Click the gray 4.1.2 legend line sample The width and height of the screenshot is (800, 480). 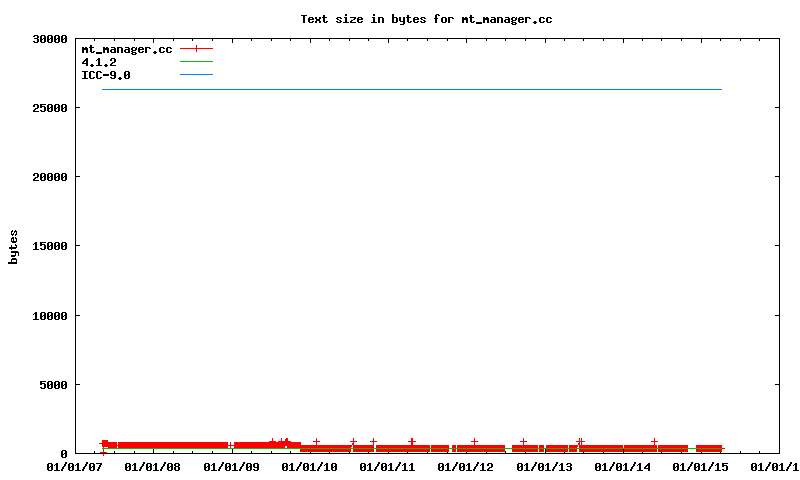point(197,62)
